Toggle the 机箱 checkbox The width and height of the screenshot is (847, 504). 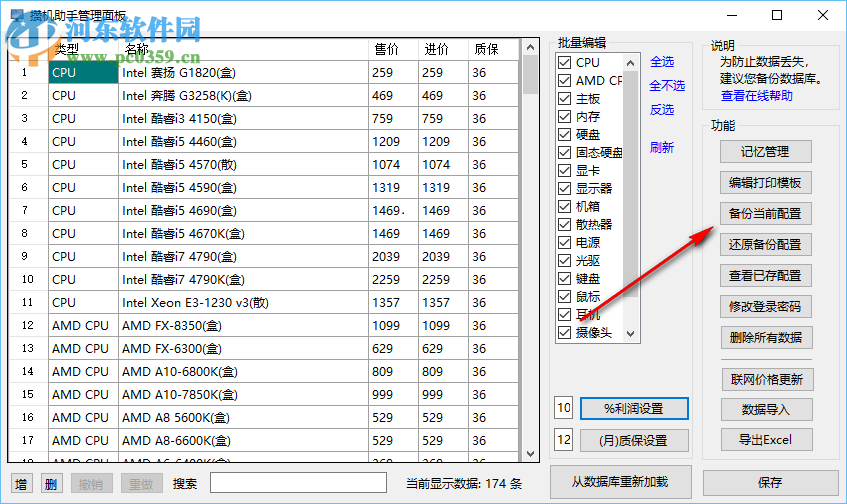click(564, 206)
